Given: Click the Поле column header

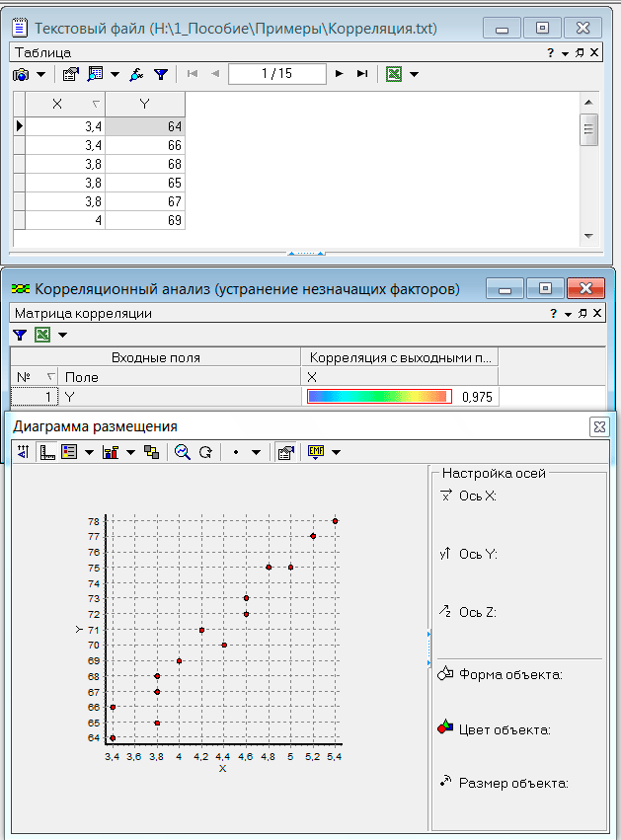Looking at the screenshot, I should [180, 377].
